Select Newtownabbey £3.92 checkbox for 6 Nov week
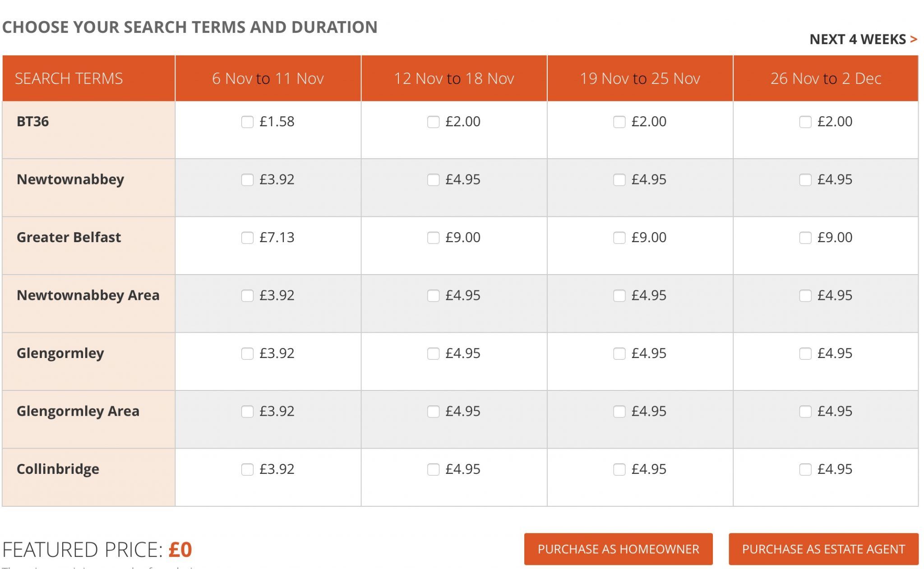The width and height of the screenshot is (924, 569). point(247,180)
